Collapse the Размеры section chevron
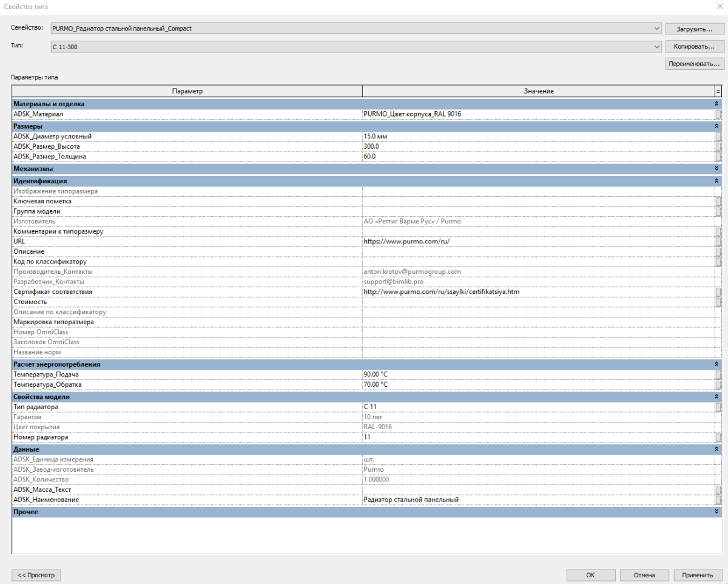Screen dimensions: 728x584 (x=716, y=126)
